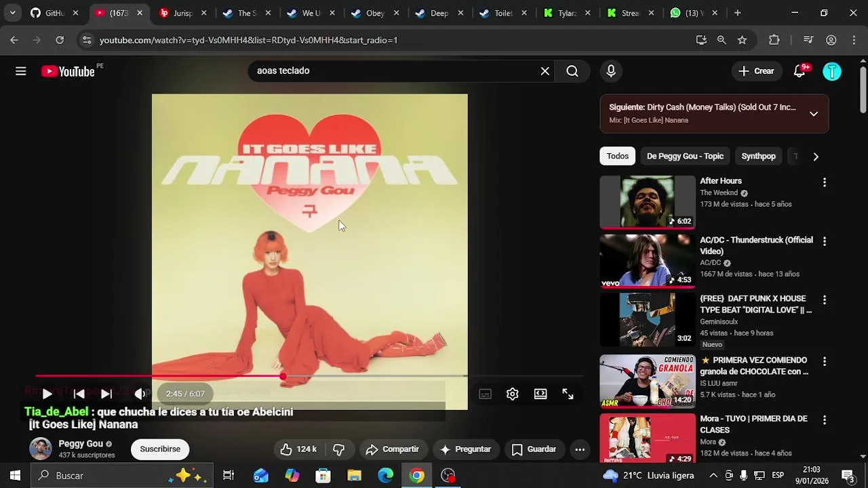Open Chrome profile icon
868x488 pixels.
pos(831,40)
